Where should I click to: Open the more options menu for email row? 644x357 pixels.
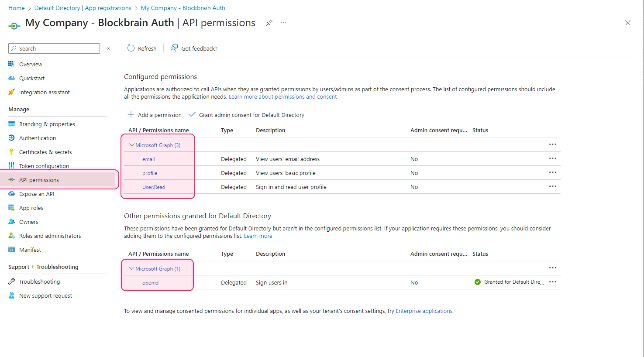[553, 158]
